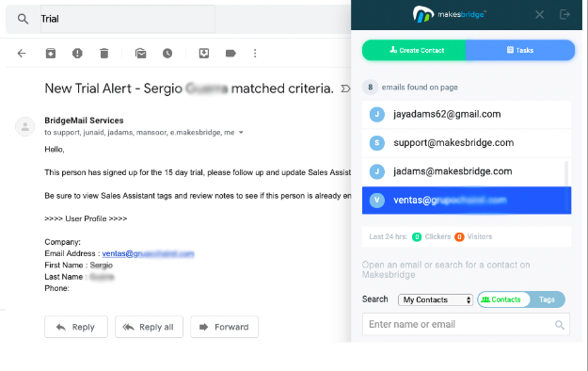The width and height of the screenshot is (588, 371).
Task: Open the My Contacts dropdown
Action: 436,299
